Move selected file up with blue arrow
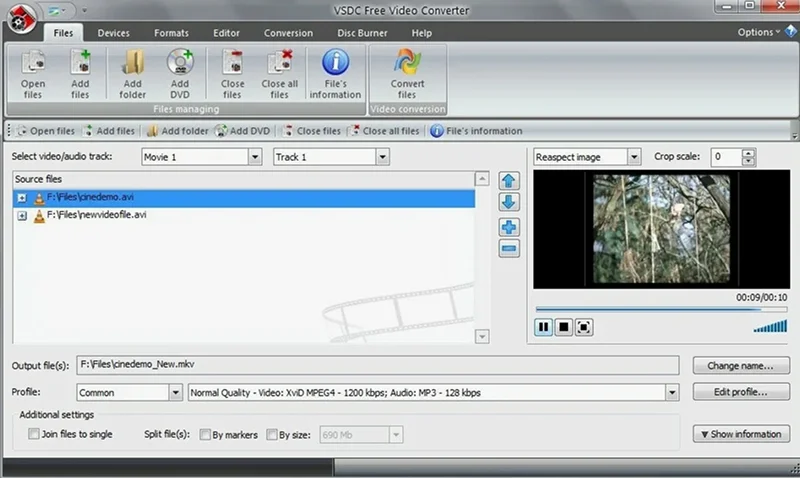The image size is (800, 478). point(509,181)
